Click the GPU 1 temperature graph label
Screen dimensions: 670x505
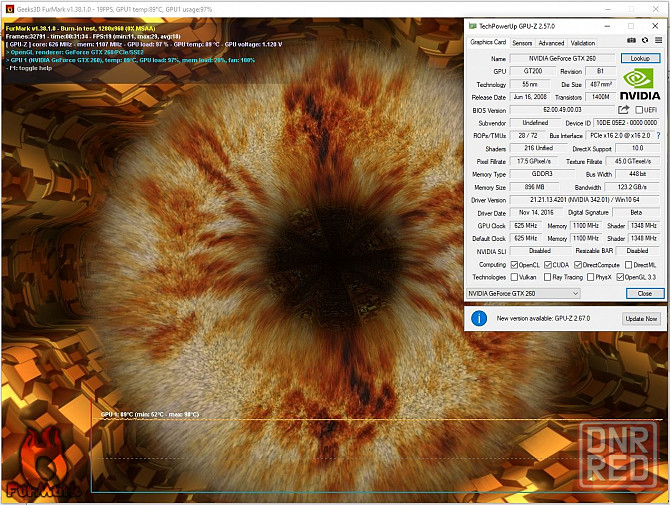coord(150,414)
